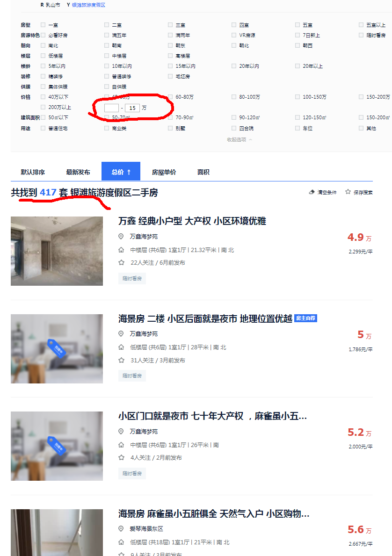Sort by 最新发布

[x=78, y=172]
